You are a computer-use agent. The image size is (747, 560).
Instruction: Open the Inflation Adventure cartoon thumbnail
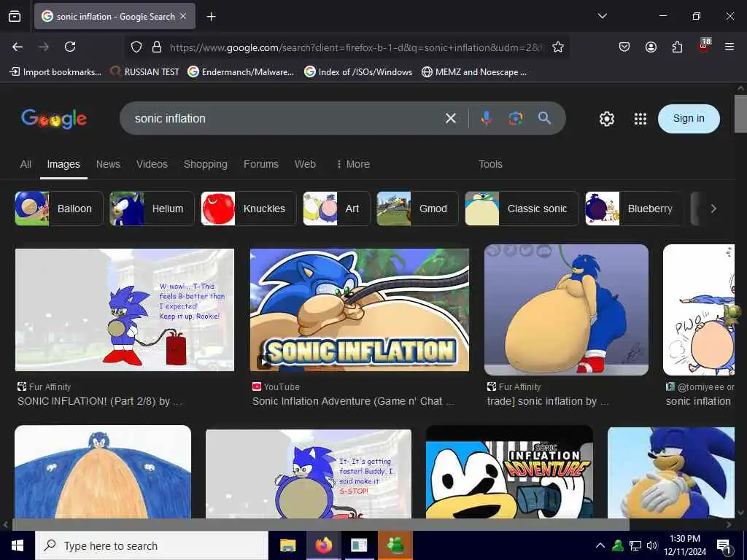pyautogui.click(x=509, y=472)
